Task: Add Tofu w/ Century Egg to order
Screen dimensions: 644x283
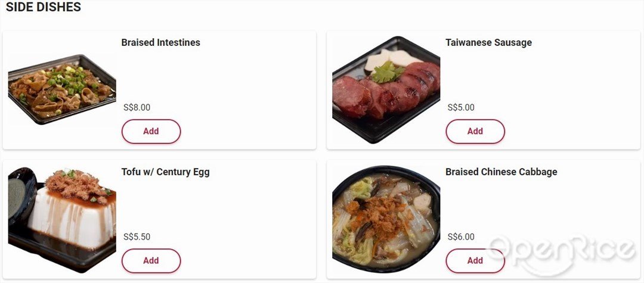Action: (x=151, y=260)
